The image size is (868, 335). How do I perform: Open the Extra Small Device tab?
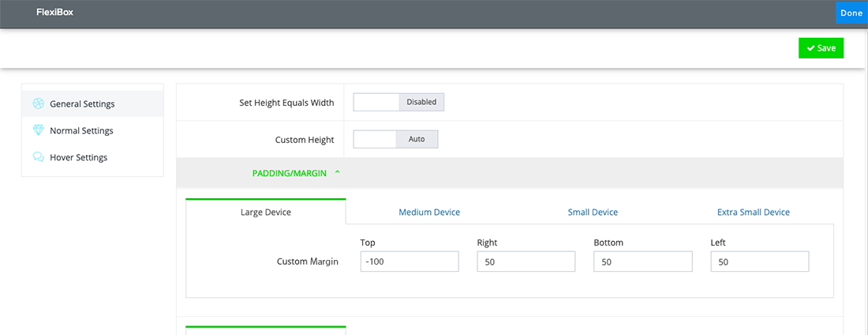[753, 212]
